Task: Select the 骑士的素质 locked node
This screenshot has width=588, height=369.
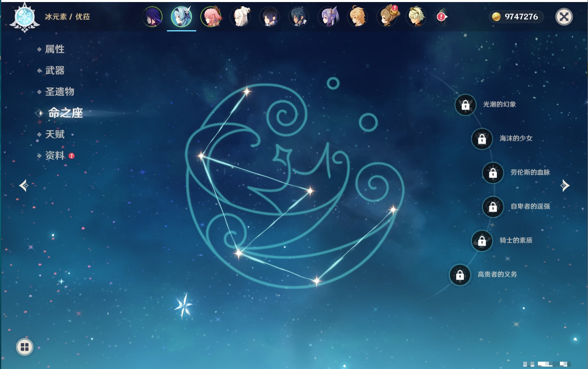Action: [x=482, y=241]
